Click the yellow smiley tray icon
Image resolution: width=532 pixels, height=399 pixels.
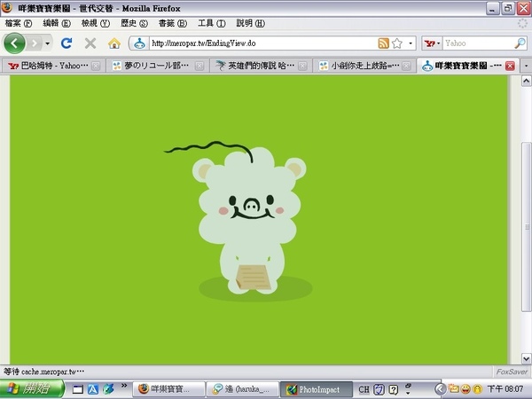click(x=465, y=389)
